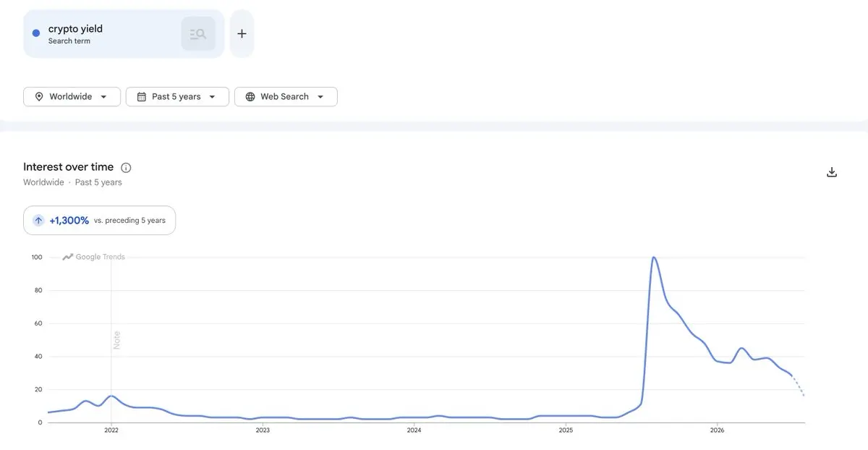Image resolution: width=868 pixels, height=450 pixels.
Task: Expand the Worldwide region dropdown
Action: pyautogui.click(x=72, y=97)
